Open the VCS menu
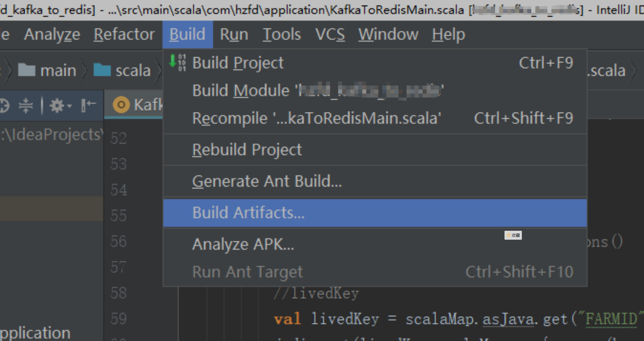 (330, 35)
